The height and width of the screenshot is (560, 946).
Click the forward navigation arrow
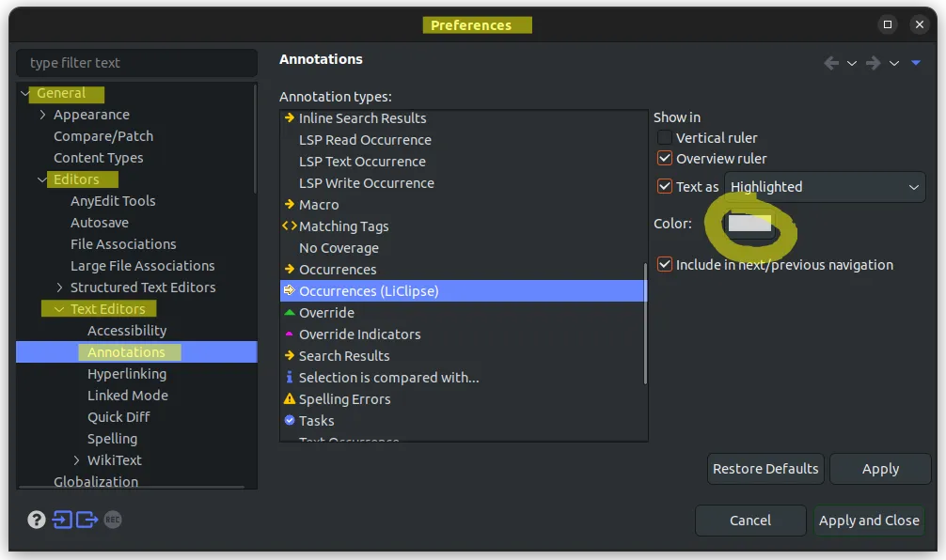(873, 63)
